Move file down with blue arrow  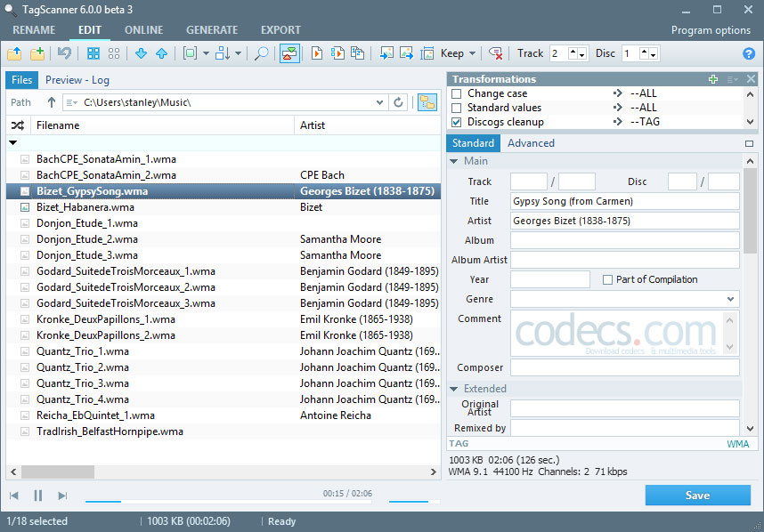[x=141, y=53]
